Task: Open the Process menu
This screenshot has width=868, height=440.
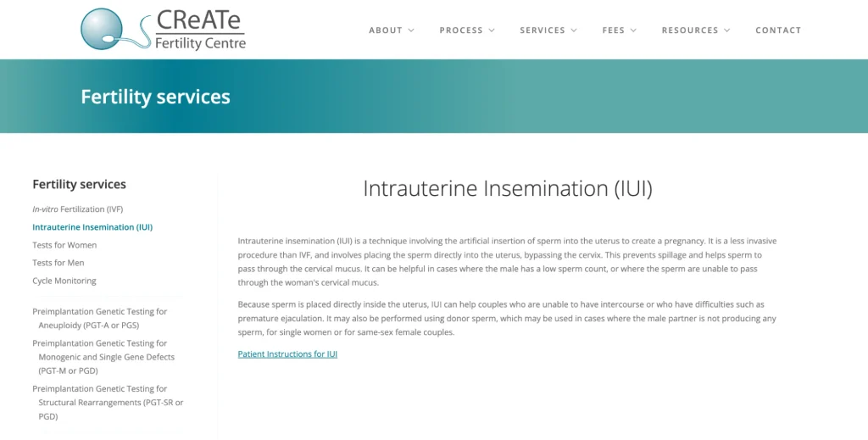Action: click(x=461, y=31)
